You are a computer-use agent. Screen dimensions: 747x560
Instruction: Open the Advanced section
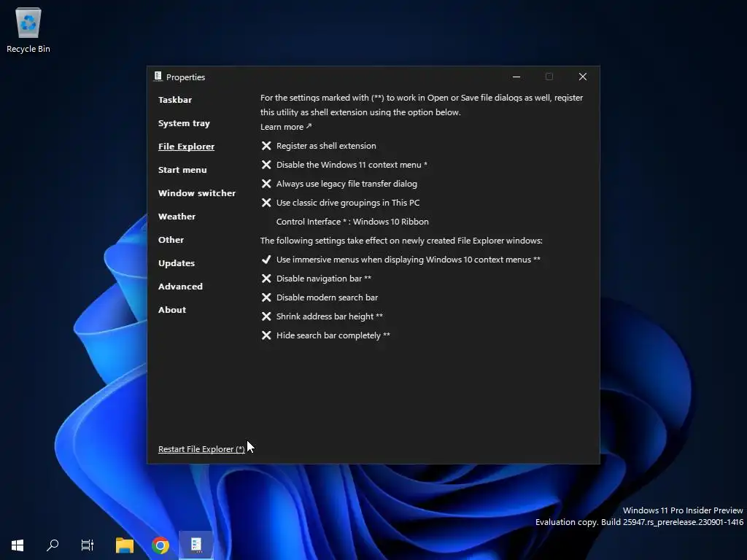pos(181,287)
